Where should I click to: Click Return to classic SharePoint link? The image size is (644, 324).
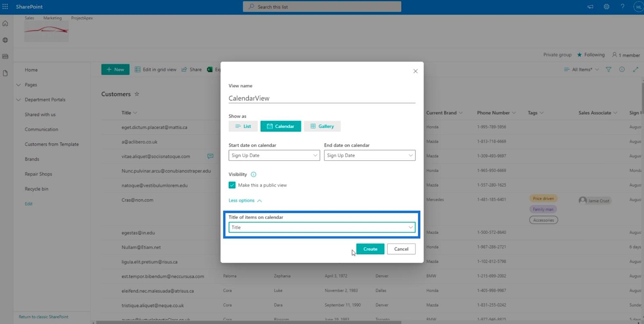(43, 317)
